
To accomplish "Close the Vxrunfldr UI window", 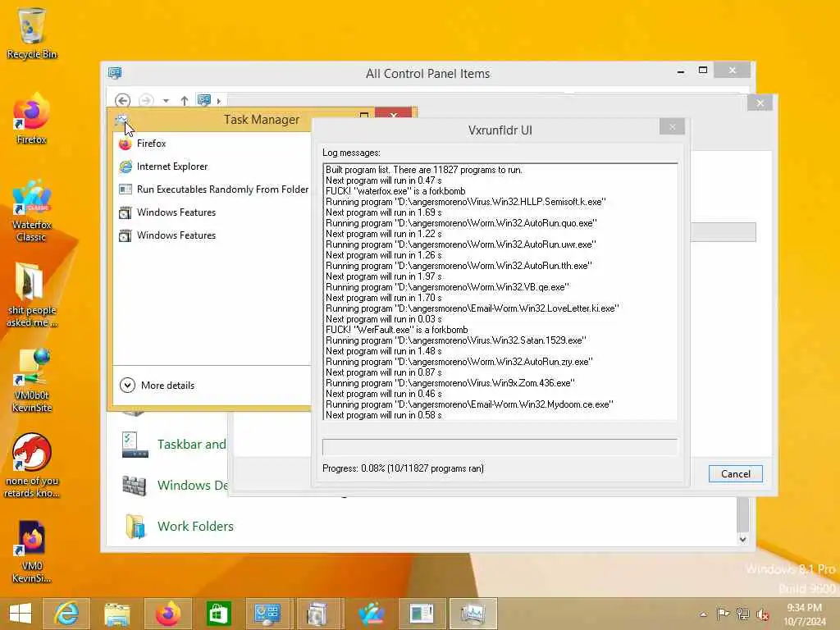I will click(673, 127).
